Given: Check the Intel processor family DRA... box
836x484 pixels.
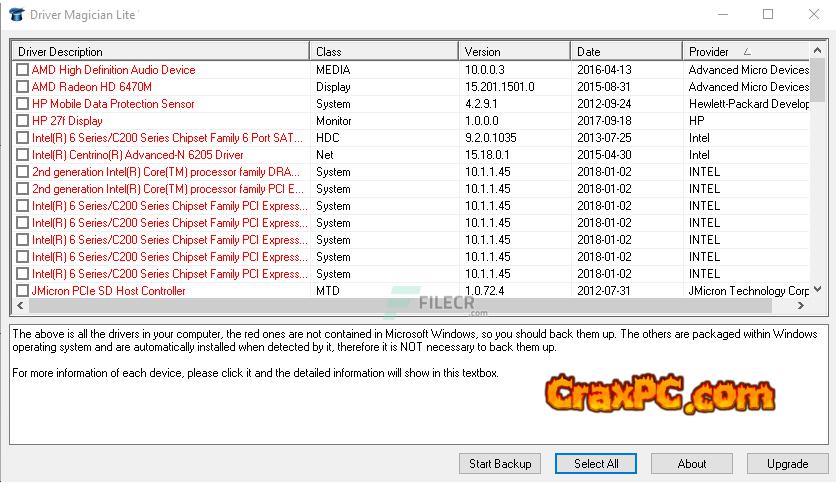Looking at the screenshot, I should point(22,172).
